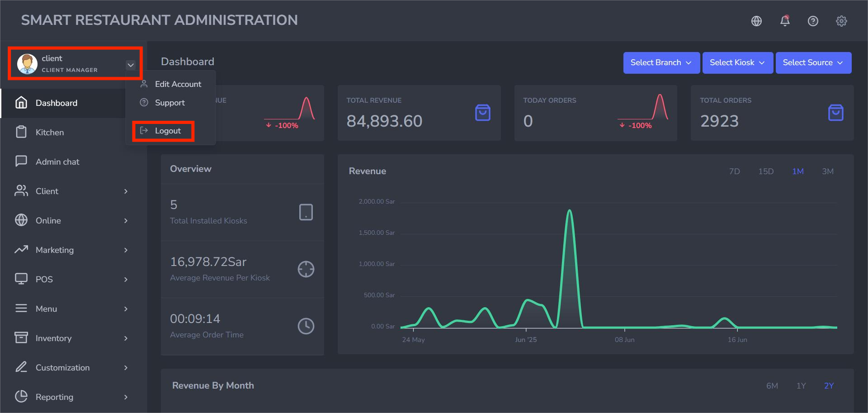The image size is (868, 413).
Task: Click the Total Orders shopping bag icon
Action: pyautogui.click(x=836, y=113)
